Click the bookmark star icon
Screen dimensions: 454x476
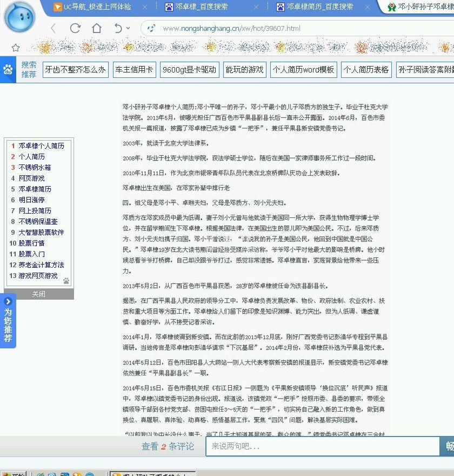pyautogui.click(x=16, y=48)
